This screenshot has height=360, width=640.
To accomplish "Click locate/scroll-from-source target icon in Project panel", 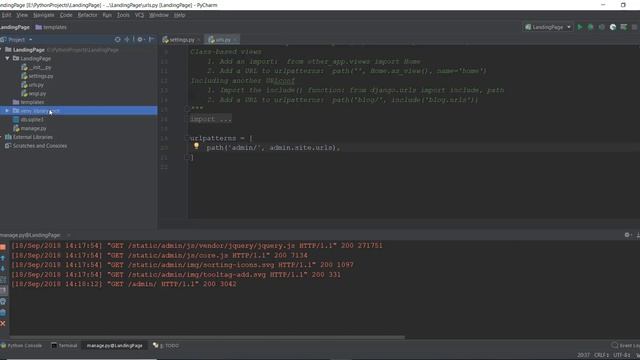I will pyautogui.click(x=118, y=40).
